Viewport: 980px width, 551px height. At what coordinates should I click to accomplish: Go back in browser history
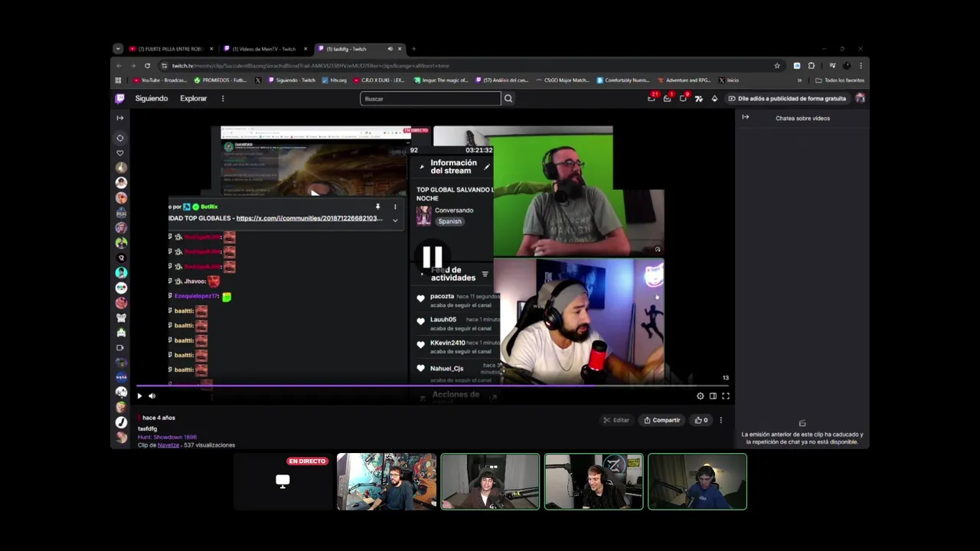click(x=119, y=66)
